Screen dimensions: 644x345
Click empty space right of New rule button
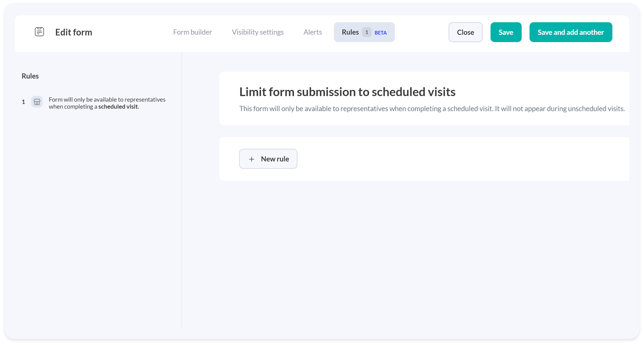(450, 159)
